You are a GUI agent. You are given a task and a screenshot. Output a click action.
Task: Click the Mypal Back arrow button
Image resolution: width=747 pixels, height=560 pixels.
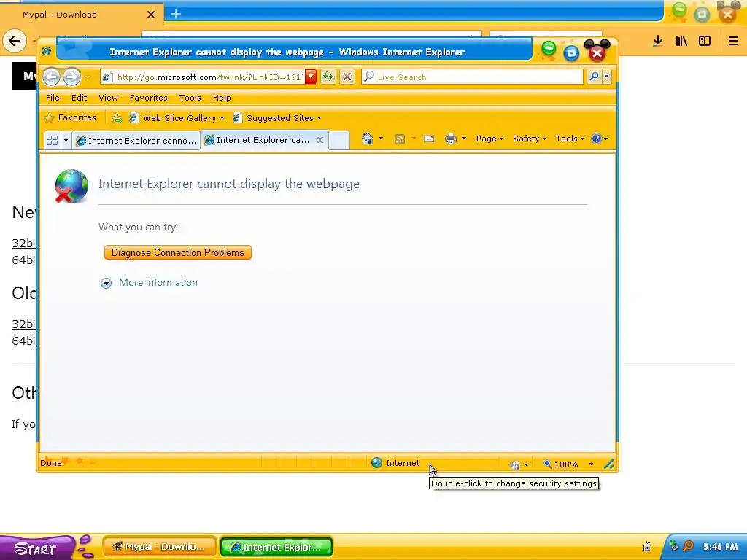point(15,41)
